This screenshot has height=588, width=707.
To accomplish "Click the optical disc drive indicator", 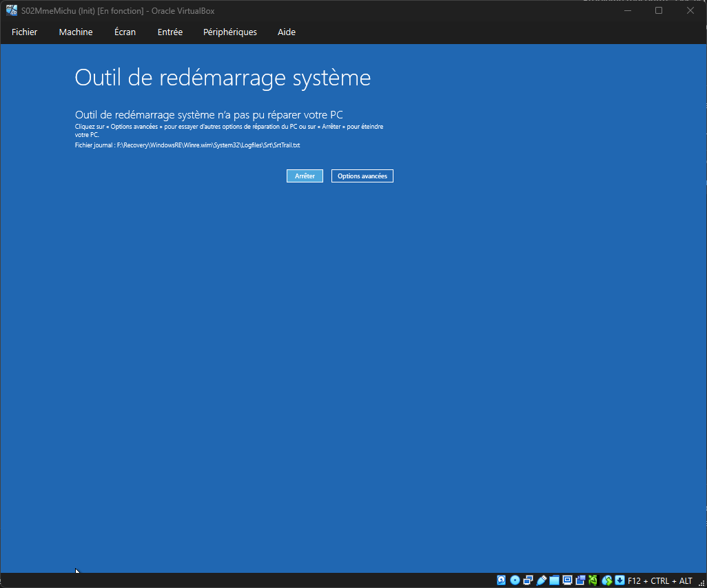I will point(515,580).
